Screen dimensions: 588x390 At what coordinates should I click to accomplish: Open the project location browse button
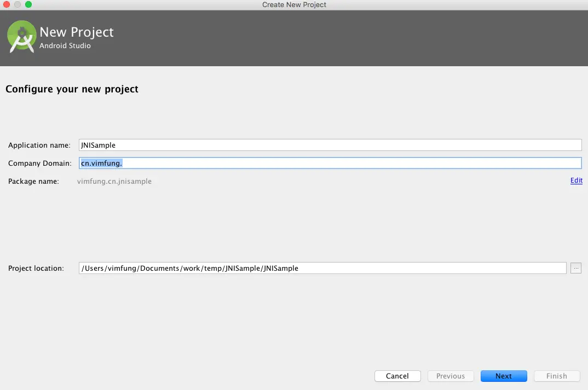pyautogui.click(x=575, y=268)
